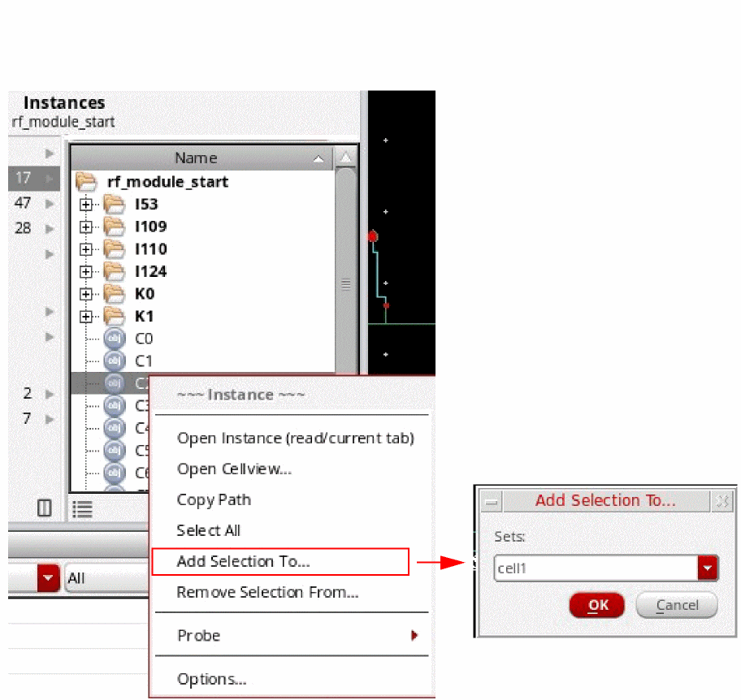This screenshot has height=700, width=741.
Task: Click the I109 folder icon
Action: coord(115,227)
